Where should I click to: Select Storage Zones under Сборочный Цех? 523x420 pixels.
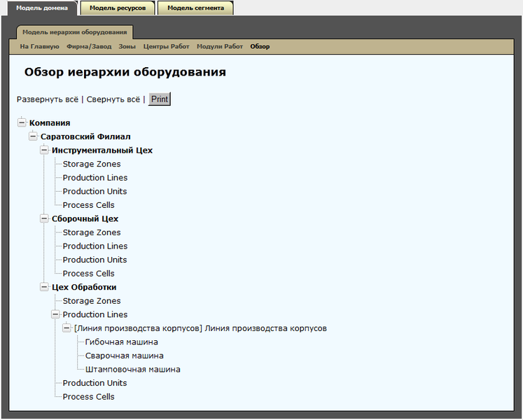coord(92,232)
